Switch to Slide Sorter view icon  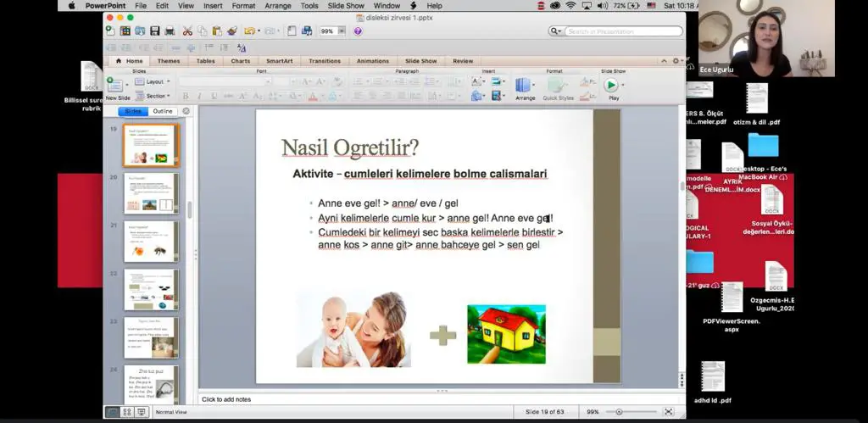pos(127,412)
